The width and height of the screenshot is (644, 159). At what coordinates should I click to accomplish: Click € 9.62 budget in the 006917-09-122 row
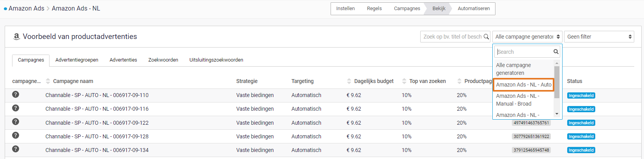[x=354, y=123]
